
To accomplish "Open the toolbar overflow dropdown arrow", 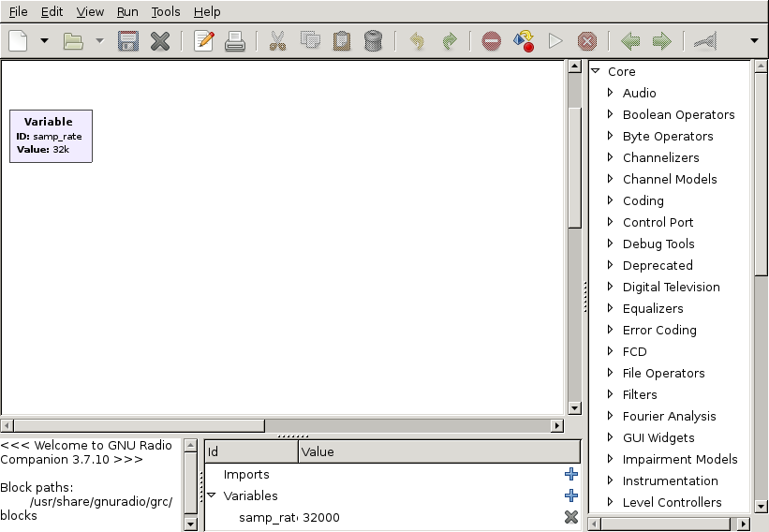I will [754, 41].
